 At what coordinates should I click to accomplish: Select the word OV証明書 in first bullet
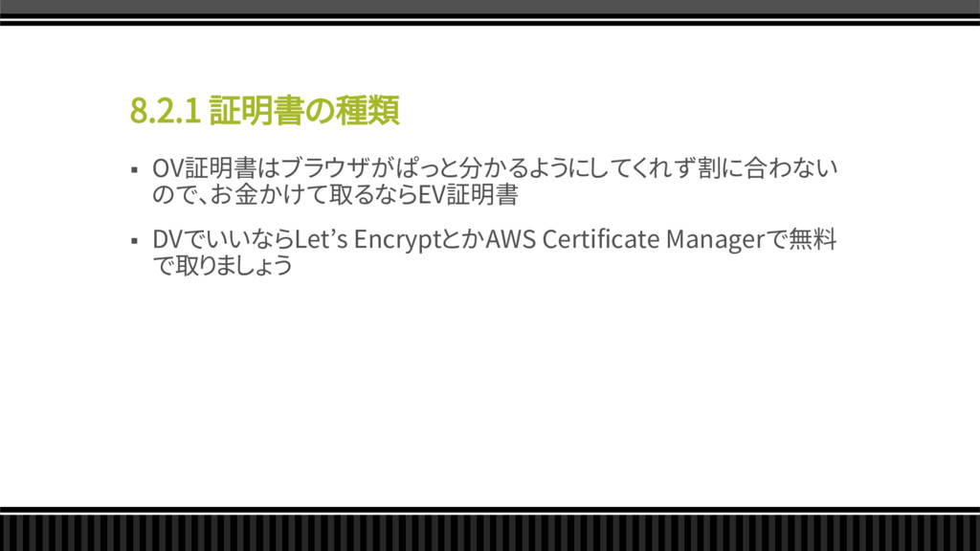pos(205,168)
